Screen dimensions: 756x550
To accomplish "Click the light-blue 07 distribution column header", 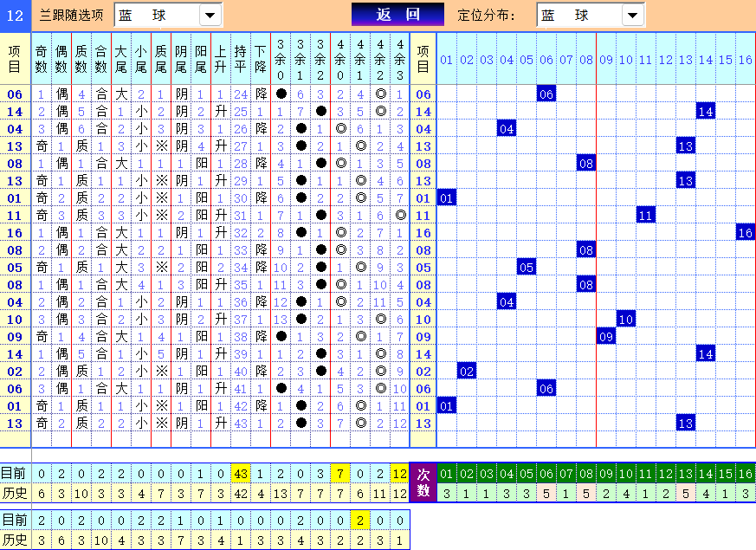I will (x=566, y=60).
